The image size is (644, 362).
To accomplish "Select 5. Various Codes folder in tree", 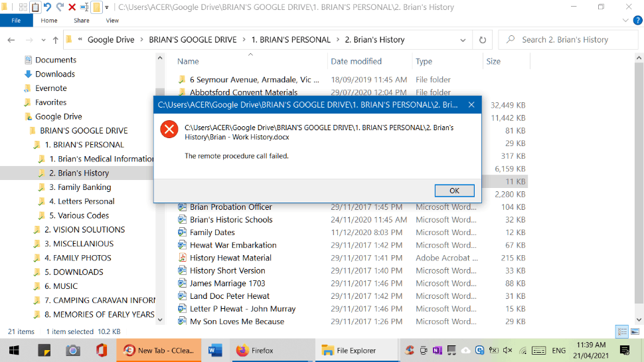I will click(x=79, y=216).
